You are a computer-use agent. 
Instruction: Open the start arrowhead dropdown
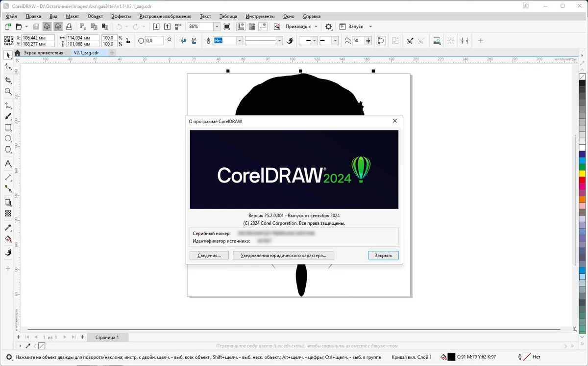coord(315,41)
